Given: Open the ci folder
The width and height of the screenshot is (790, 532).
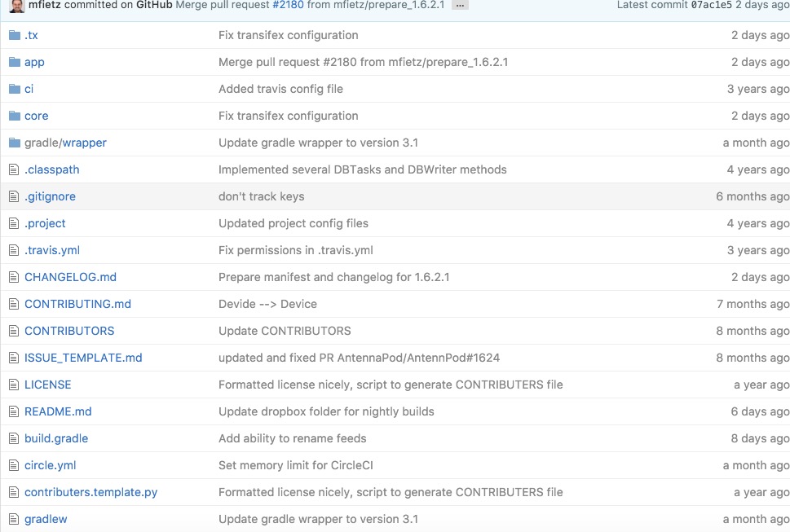Looking at the screenshot, I should (29, 89).
